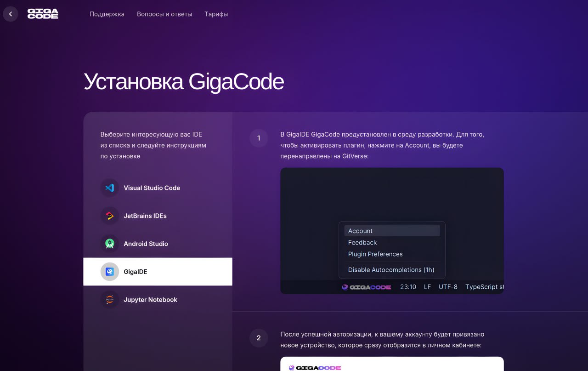Select the GigaIDE entry
The image size is (588, 371).
pyautogui.click(x=158, y=272)
